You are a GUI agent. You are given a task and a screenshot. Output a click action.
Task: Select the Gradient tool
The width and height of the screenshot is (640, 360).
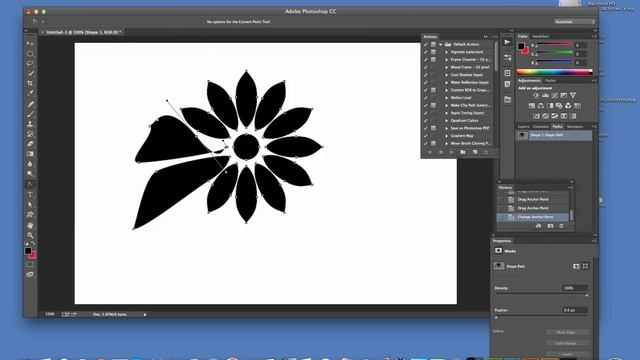click(x=30, y=154)
